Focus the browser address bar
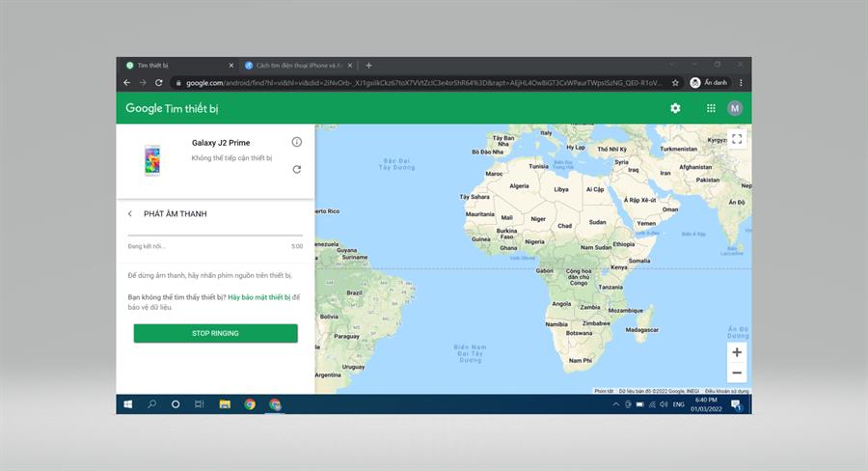Viewport: 868px width, 471px height. [423, 83]
